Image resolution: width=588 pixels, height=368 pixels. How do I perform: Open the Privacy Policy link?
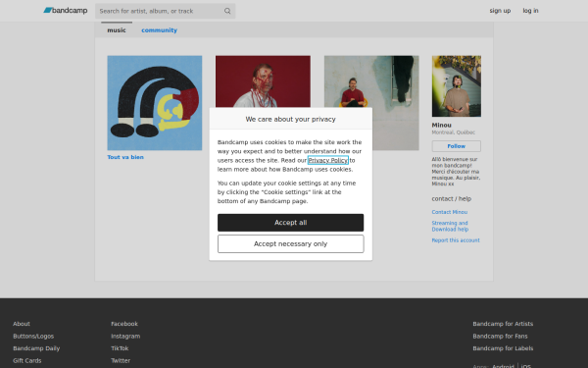click(327, 160)
